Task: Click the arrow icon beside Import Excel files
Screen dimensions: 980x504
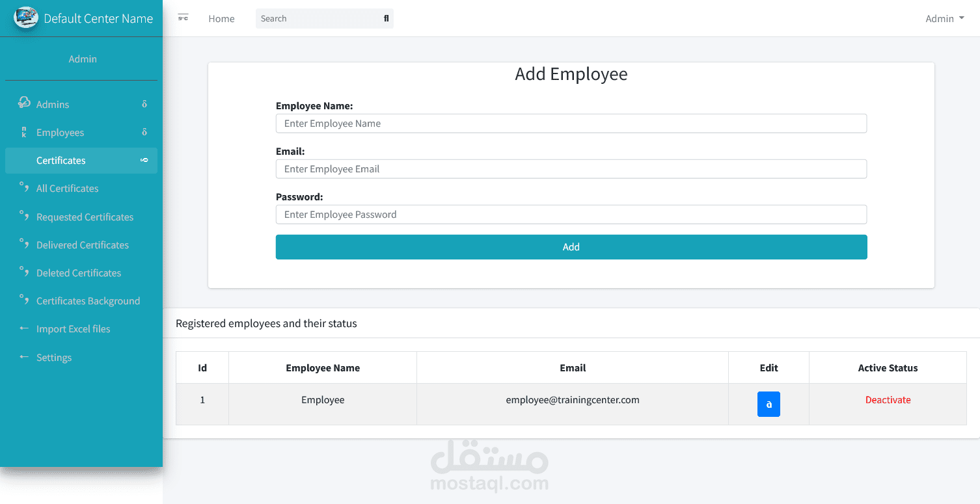Action: [24, 328]
